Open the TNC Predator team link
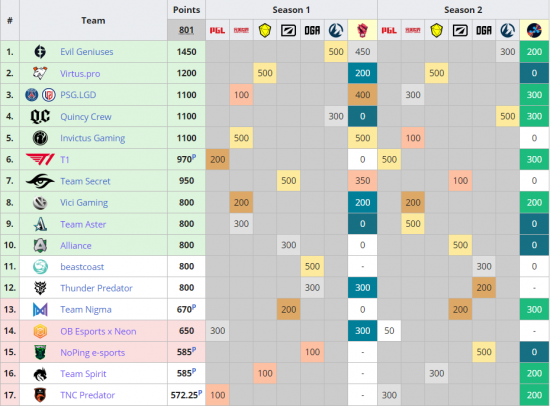This screenshot has height=406, width=550. click(x=88, y=395)
